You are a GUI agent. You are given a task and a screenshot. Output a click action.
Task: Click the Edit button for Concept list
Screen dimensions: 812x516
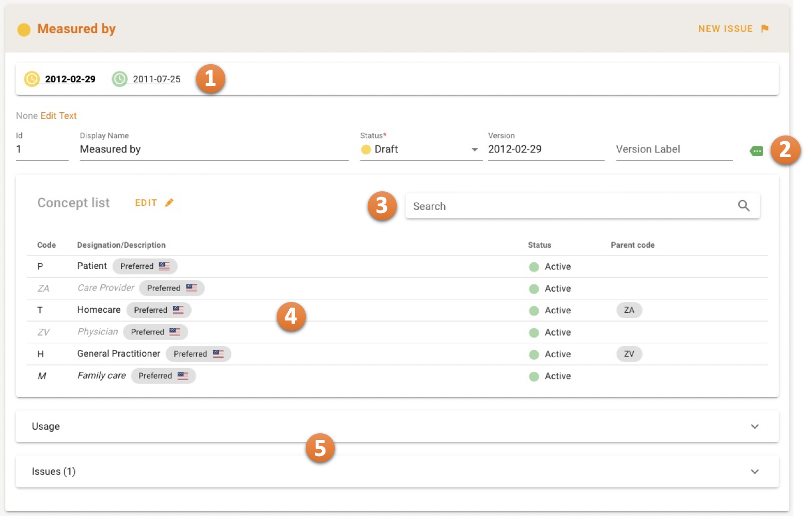[146, 203]
